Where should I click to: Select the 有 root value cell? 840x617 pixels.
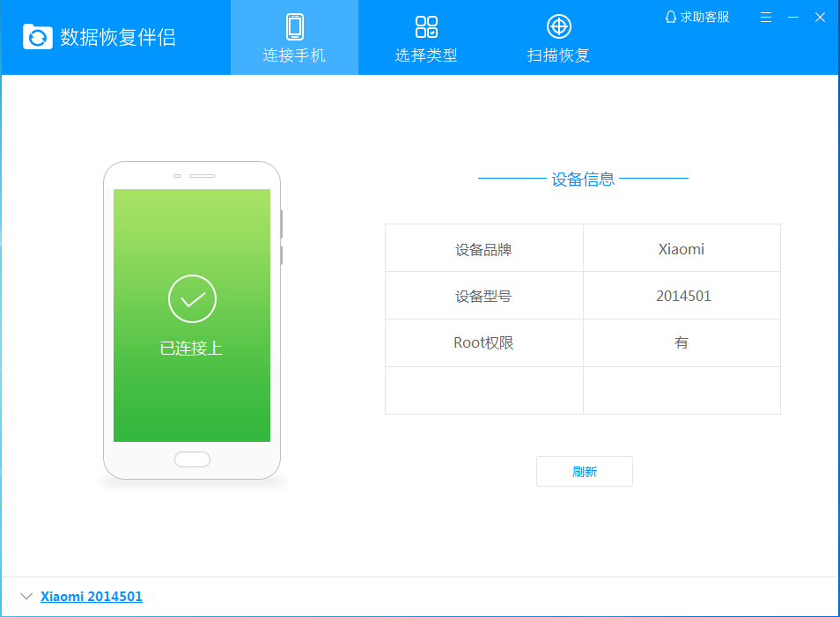682,342
